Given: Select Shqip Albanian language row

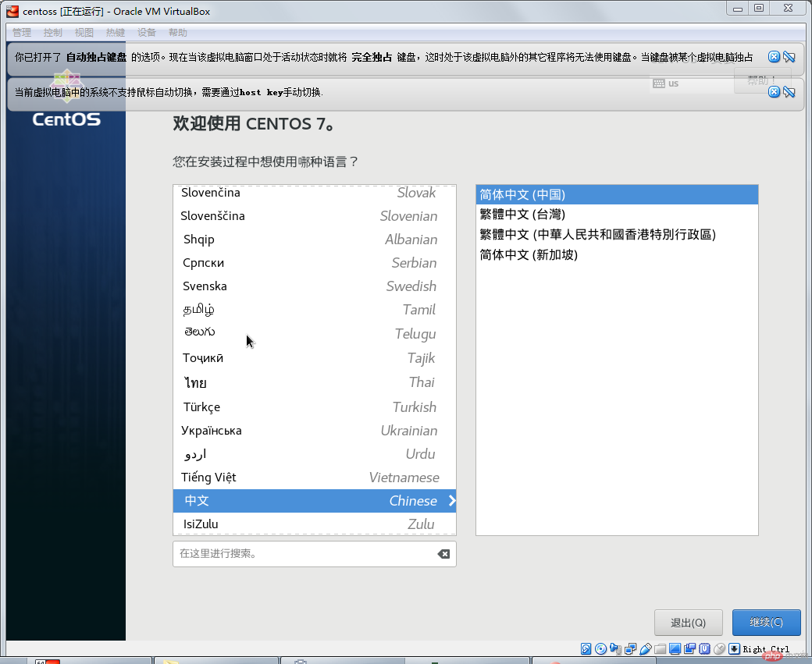Looking at the screenshot, I should coord(315,239).
